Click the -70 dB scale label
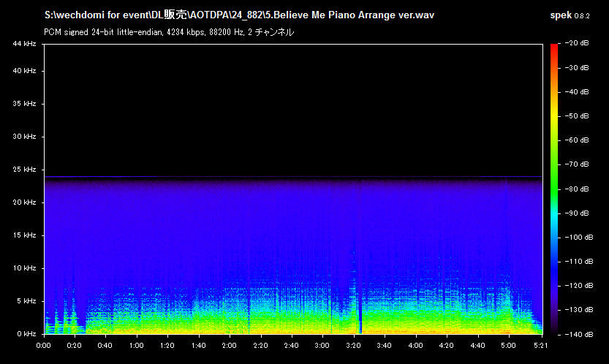 pyautogui.click(x=577, y=164)
